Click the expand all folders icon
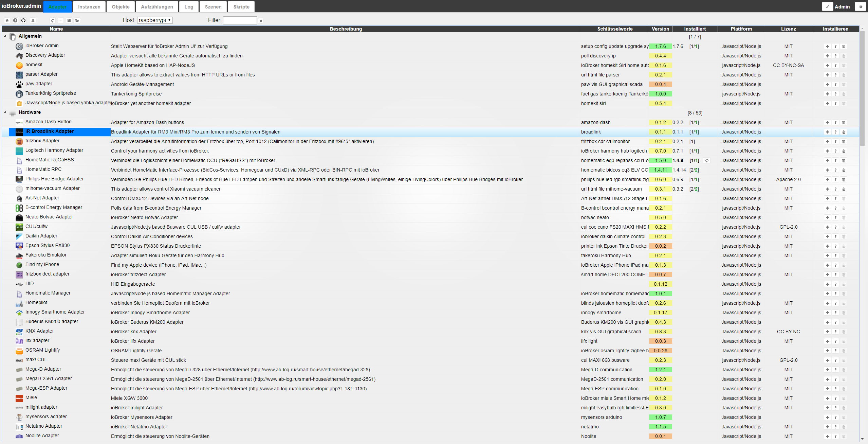 tap(77, 20)
